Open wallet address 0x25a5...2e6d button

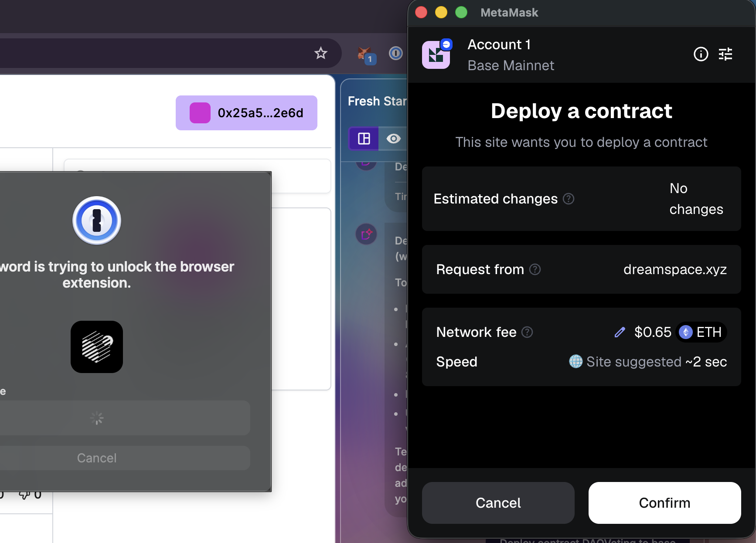[x=246, y=113]
